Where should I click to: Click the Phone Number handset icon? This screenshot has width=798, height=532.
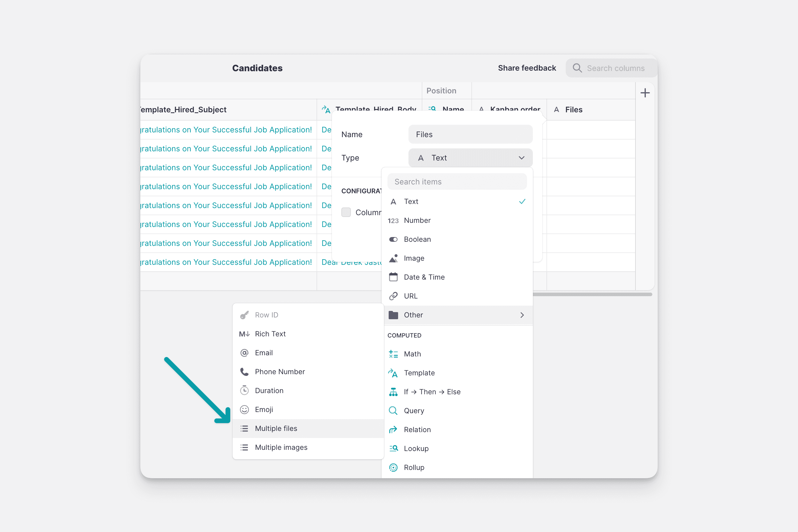(x=244, y=372)
